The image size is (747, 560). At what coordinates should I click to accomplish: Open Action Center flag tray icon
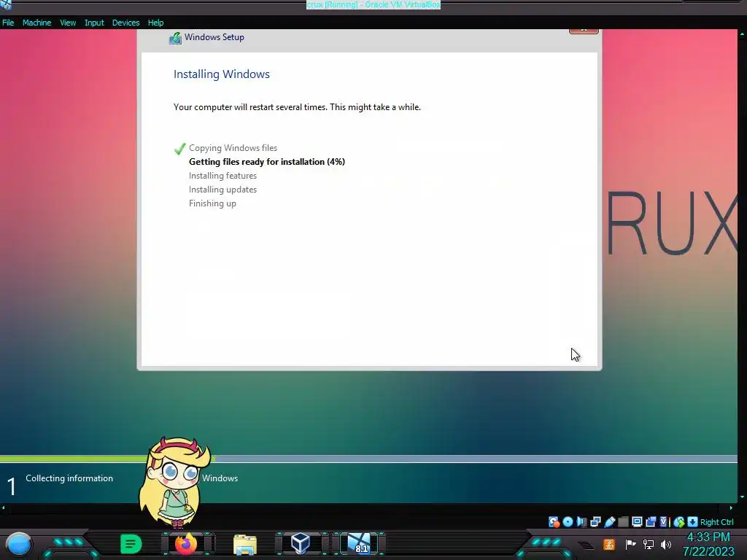[630, 544]
